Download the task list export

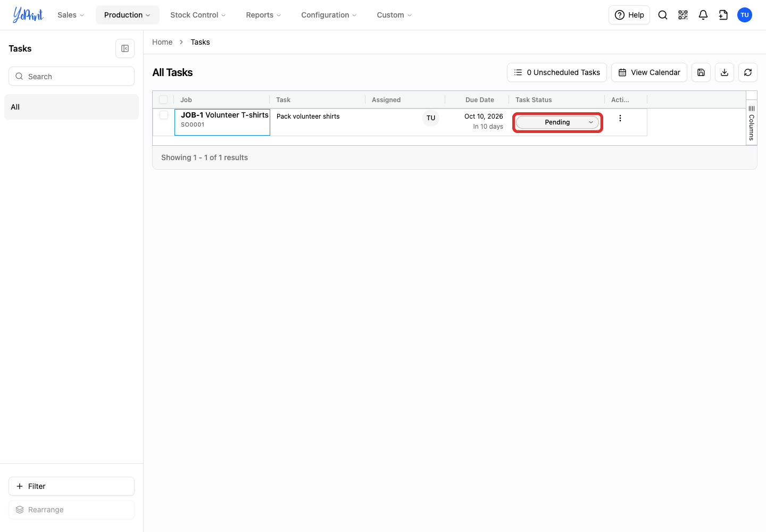coord(725,72)
